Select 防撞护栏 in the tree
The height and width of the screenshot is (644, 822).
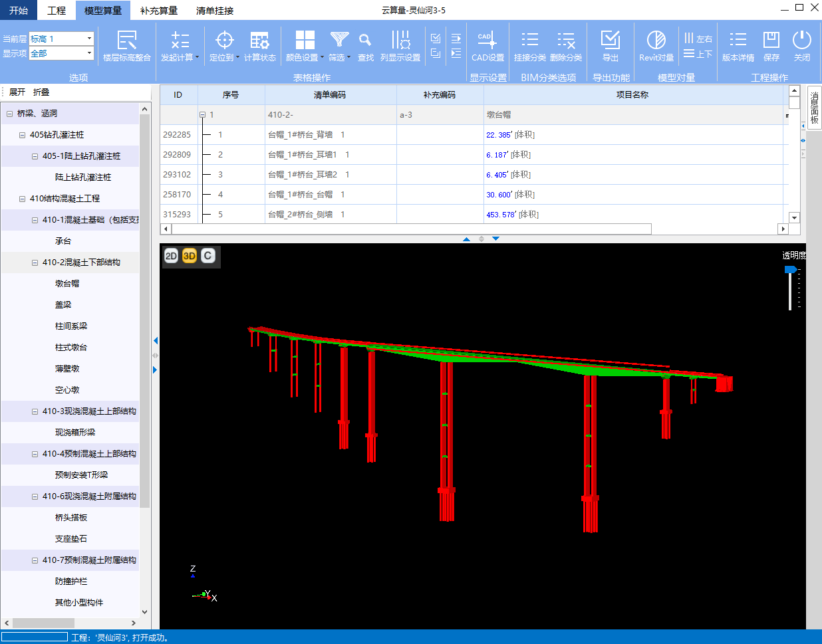[x=71, y=582]
